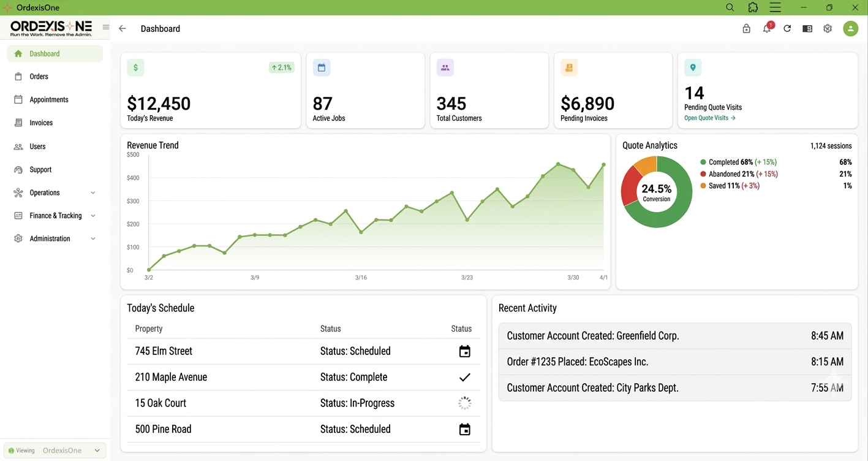This screenshot has width=868, height=461.
Task: Open the settings gear in the top bar
Action: [x=828, y=28]
